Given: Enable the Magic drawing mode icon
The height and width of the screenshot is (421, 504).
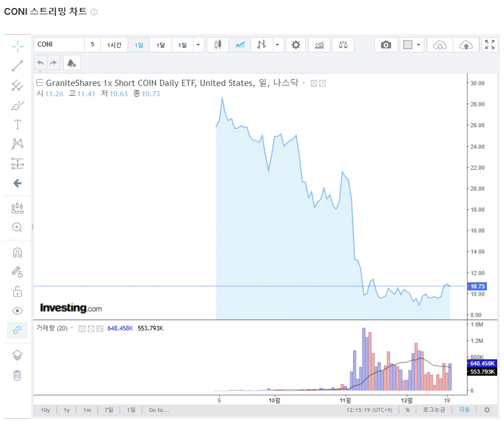Looking at the screenshot, I should point(17,271).
